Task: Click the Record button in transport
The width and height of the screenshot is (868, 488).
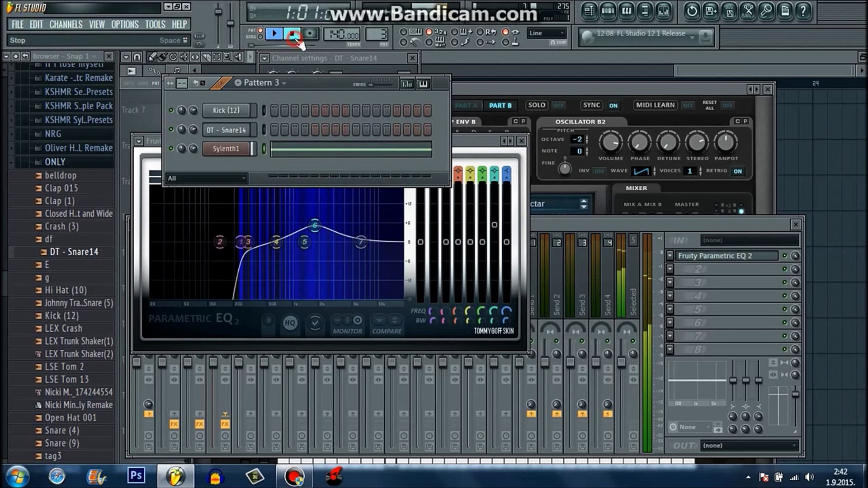Action: [310, 33]
